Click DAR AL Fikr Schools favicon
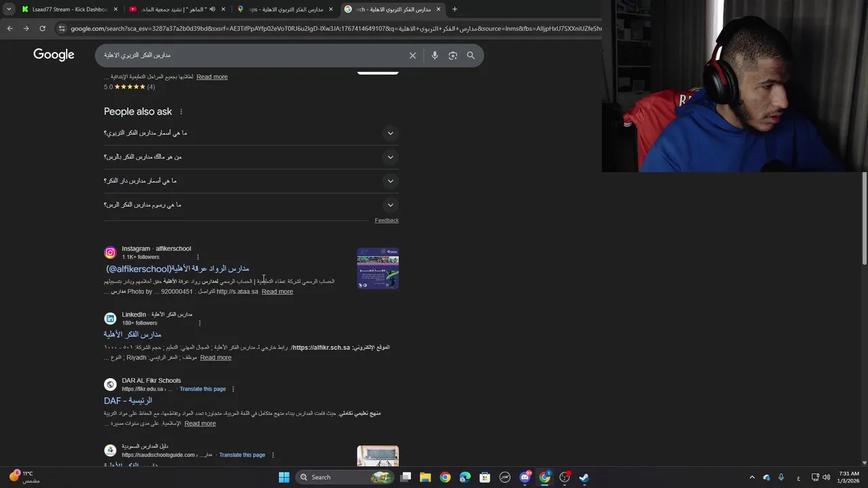868x488 pixels. pyautogui.click(x=110, y=384)
